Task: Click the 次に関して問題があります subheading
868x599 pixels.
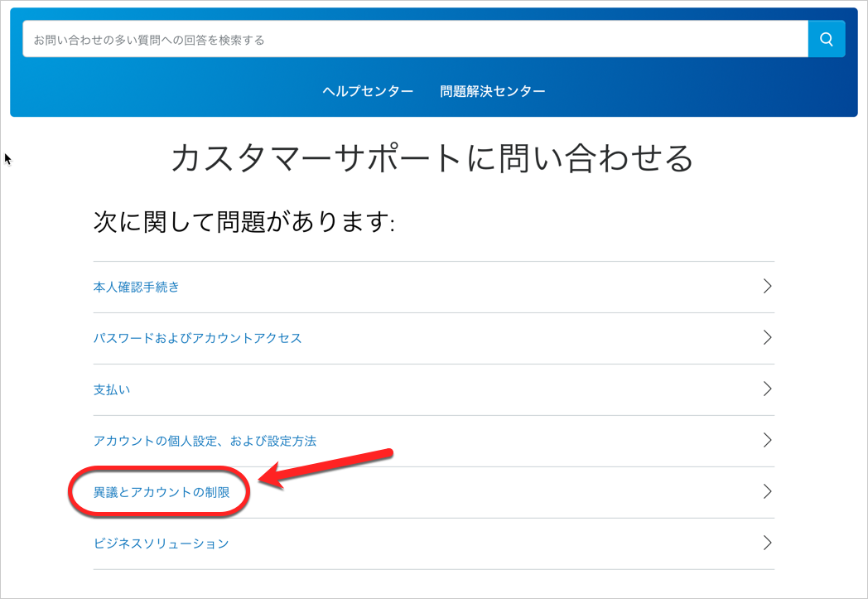Action: coord(244,223)
